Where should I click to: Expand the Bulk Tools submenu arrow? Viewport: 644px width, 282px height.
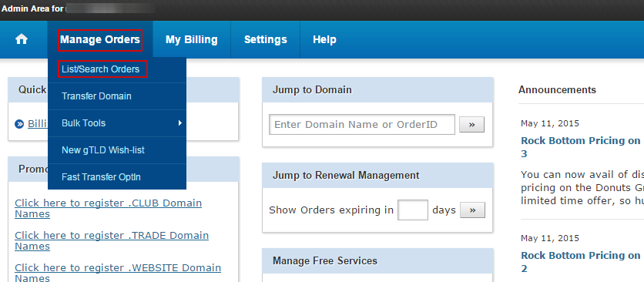coord(180,123)
